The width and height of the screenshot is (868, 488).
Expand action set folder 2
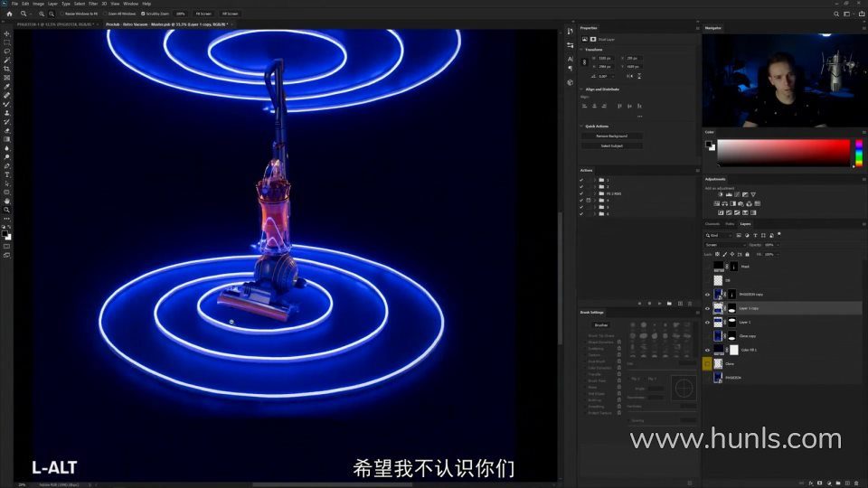click(595, 187)
